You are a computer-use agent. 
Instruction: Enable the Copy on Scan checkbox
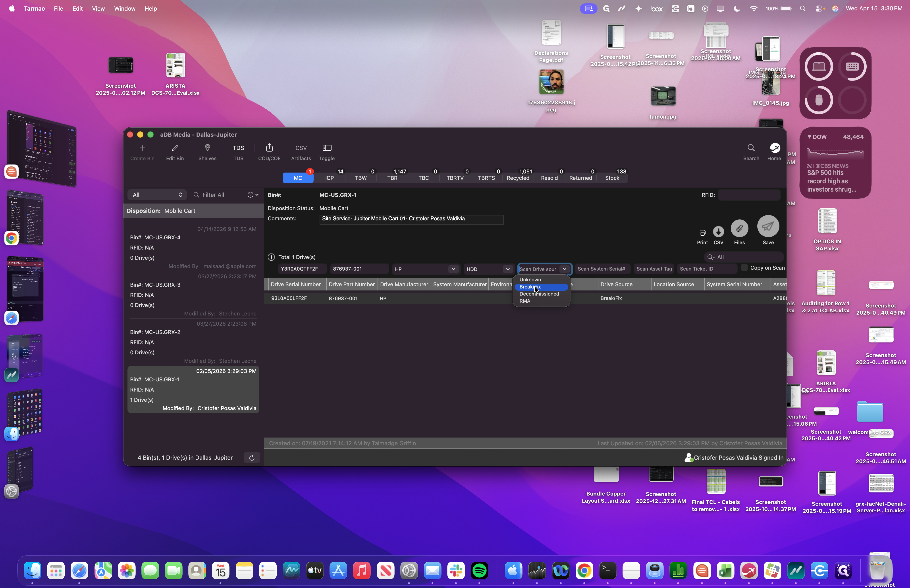click(x=744, y=268)
